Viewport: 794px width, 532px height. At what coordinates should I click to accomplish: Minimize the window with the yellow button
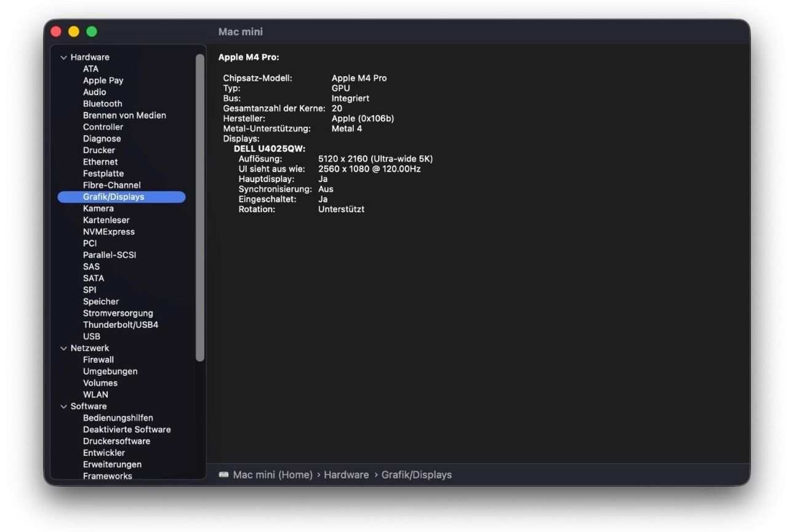(x=74, y=31)
